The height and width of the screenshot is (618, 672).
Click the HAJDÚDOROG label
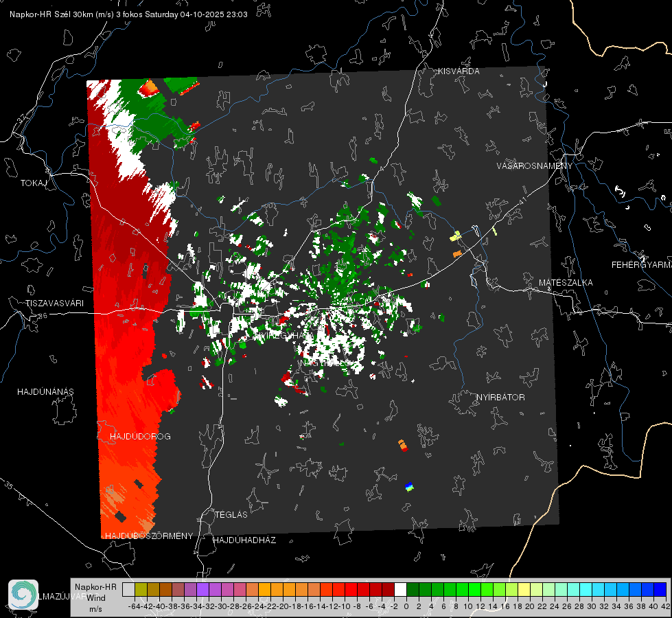click(x=140, y=436)
